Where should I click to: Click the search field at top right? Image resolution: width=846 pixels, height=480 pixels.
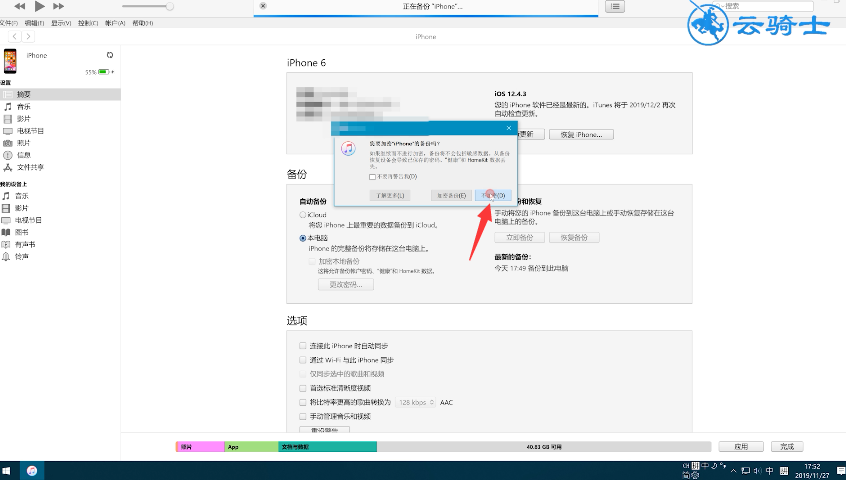click(763, 6)
